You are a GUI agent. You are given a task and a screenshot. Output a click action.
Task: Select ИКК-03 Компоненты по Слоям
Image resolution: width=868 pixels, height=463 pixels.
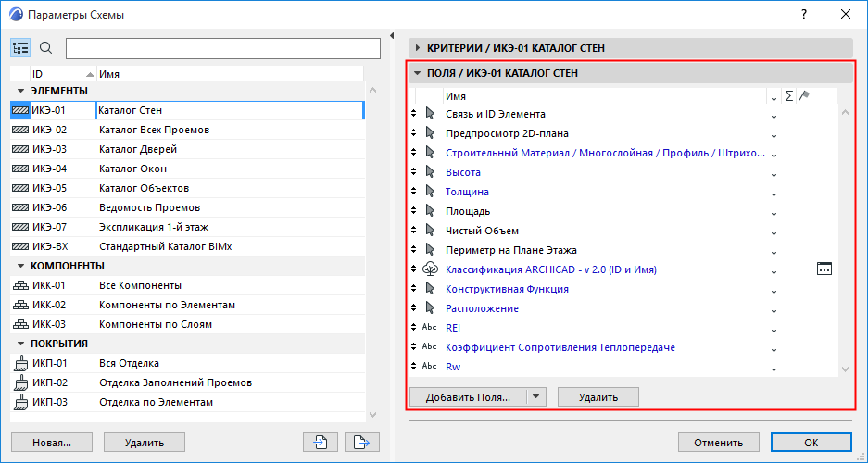coord(187,324)
